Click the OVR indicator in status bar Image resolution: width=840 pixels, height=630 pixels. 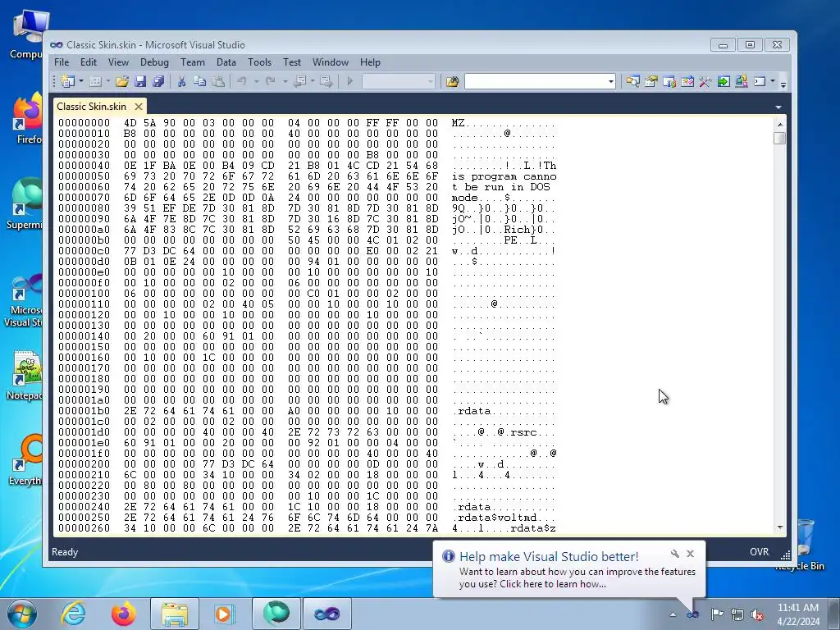[x=759, y=552]
